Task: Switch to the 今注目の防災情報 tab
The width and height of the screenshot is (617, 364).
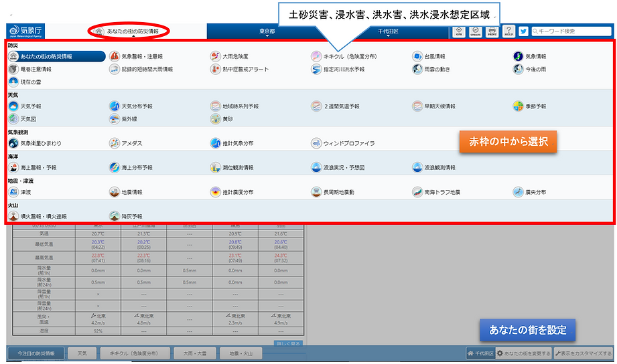Action: pyautogui.click(x=36, y=353)
